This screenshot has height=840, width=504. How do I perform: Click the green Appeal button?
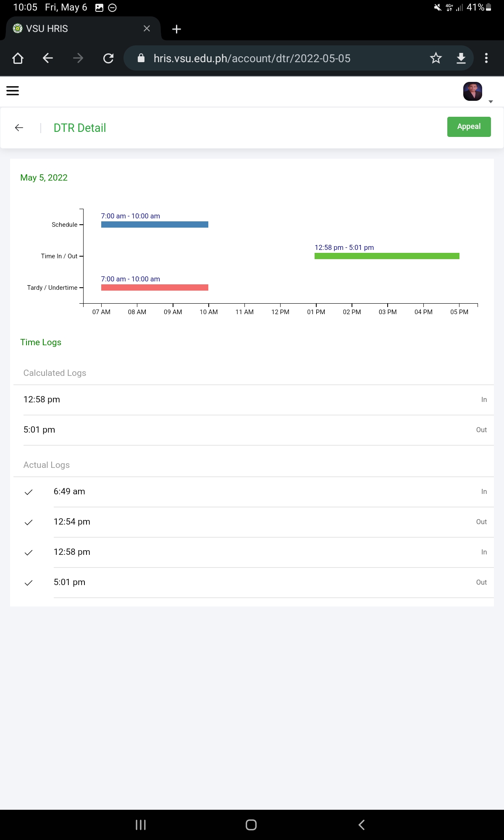469,127
